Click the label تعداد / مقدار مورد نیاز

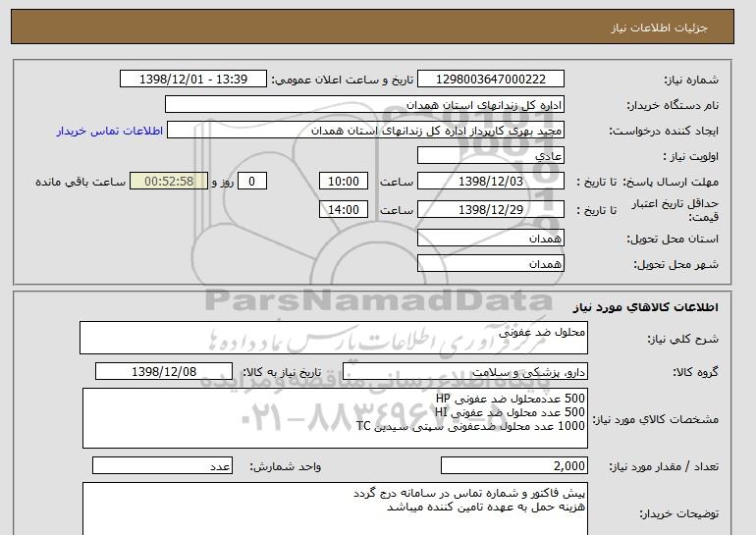tap(664, 466)
